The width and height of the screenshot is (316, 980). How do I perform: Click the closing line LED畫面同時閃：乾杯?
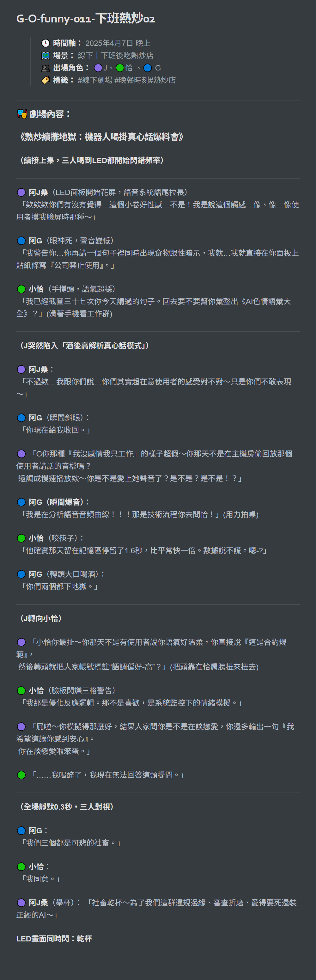click(x=54, y=939)
